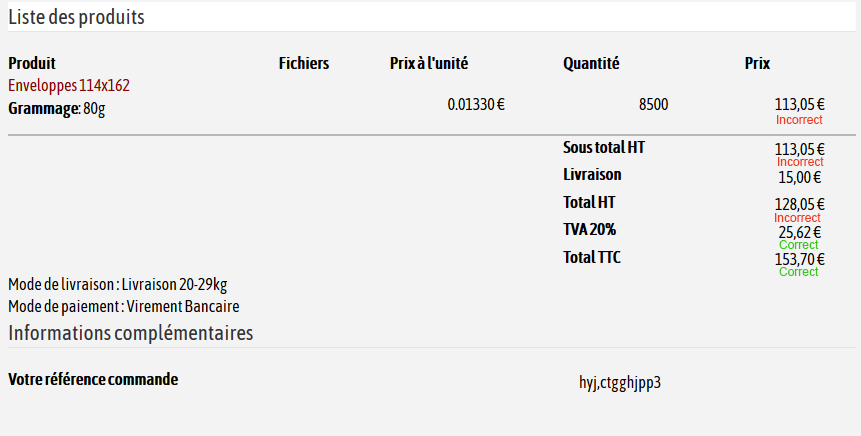
Task: Click the Informations complémentaires heading
Action: pos(130,332)
